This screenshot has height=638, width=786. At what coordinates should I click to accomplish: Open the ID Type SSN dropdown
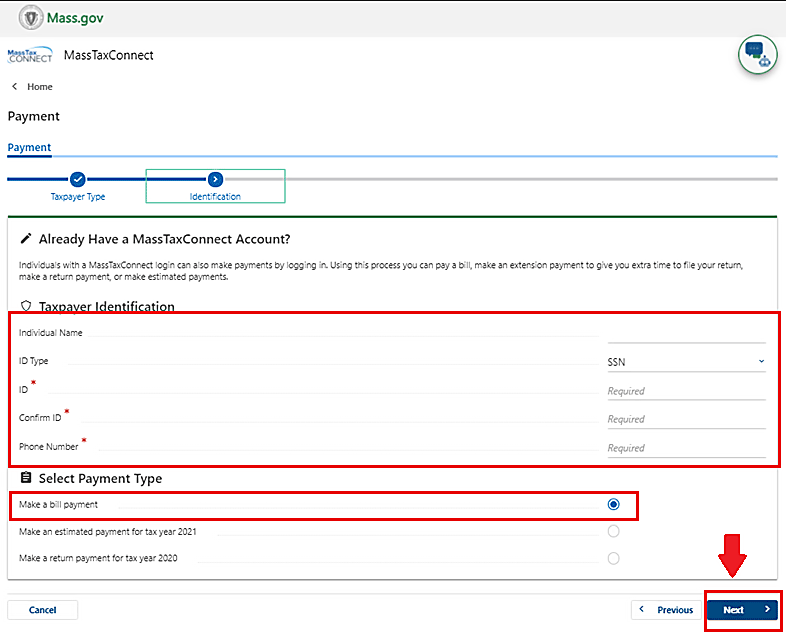click(x=686, y=362)
